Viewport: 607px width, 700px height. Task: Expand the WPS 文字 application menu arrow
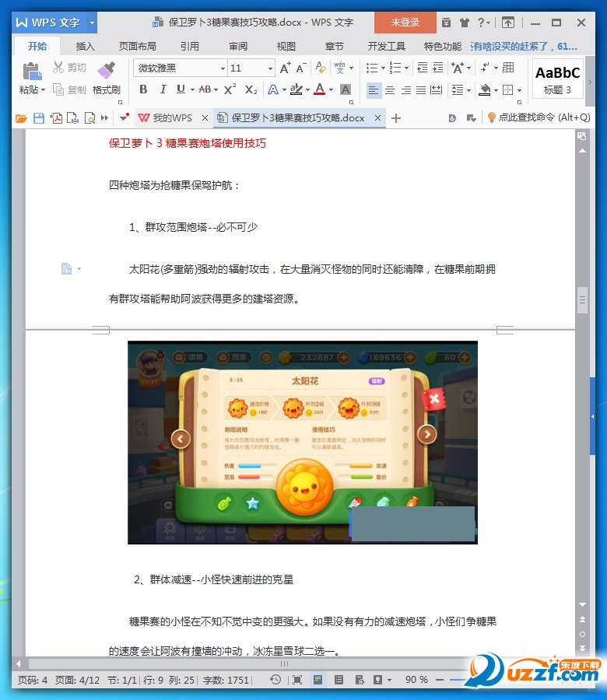(92, 23)
